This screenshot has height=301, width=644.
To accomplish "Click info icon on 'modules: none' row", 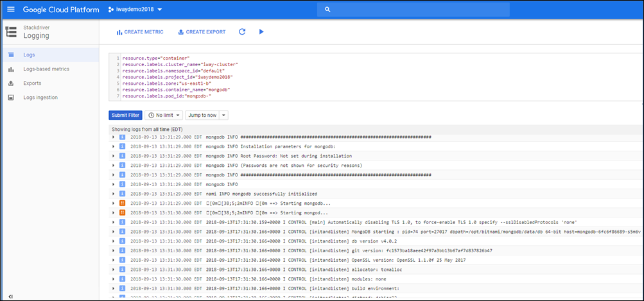I will 122,279.
